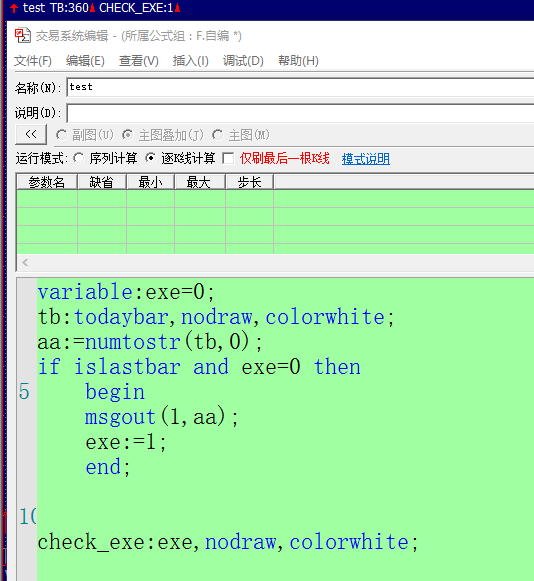The height and width of the screenshot is (581, 534).
Task: Click the 参数名 column header
Action: click(x=47, y=182)
